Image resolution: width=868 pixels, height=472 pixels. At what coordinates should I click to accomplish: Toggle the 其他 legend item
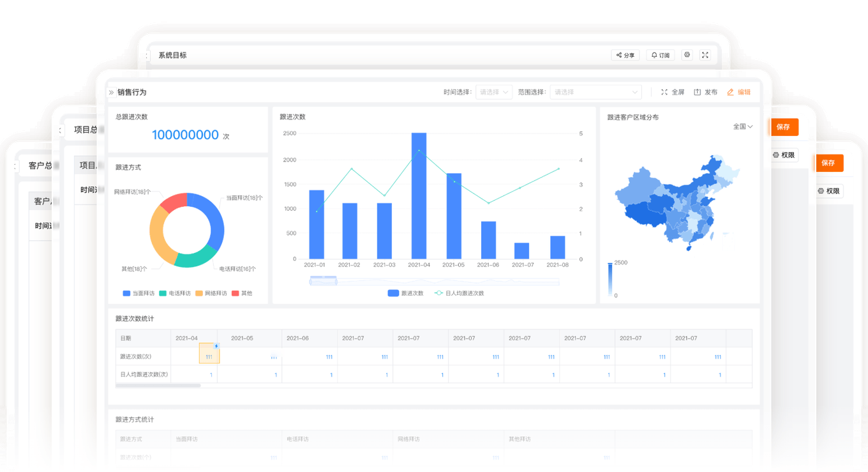point(242,293)
